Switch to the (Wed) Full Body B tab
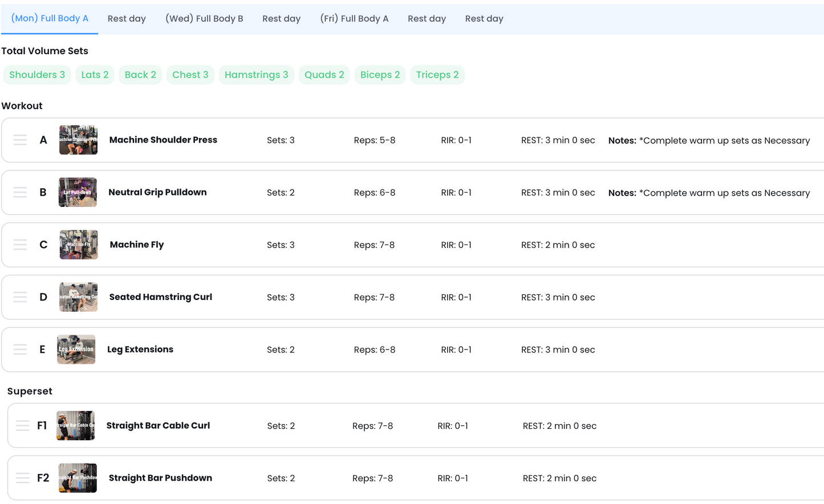 [204, 19]
